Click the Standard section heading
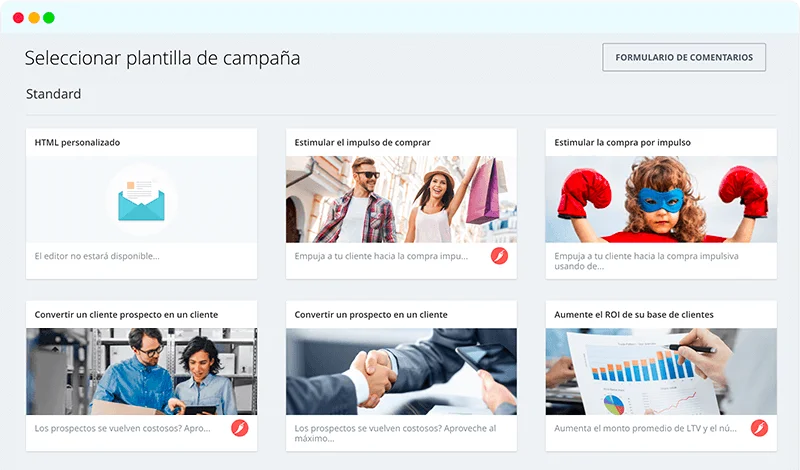 [x=54, y=94]
